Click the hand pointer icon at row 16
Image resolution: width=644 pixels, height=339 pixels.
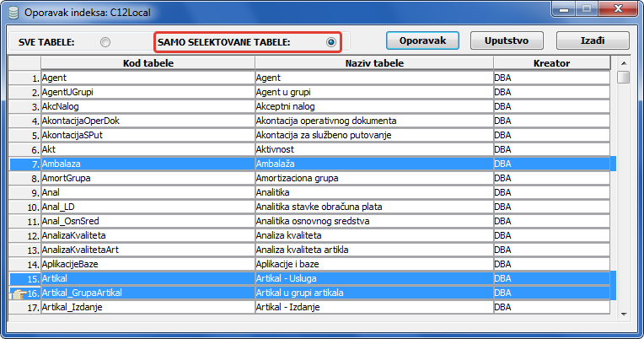[x=17, y=293]
